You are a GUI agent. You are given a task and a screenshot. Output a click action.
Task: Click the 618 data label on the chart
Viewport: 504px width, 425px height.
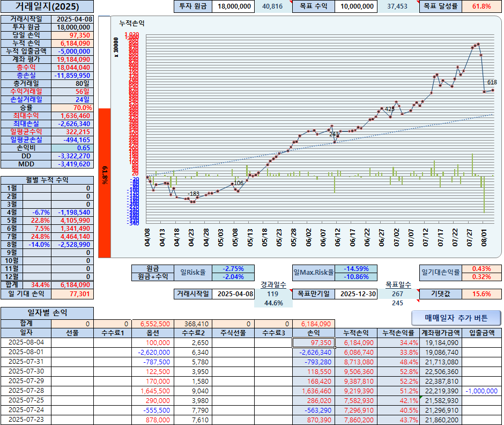point(492,82)
